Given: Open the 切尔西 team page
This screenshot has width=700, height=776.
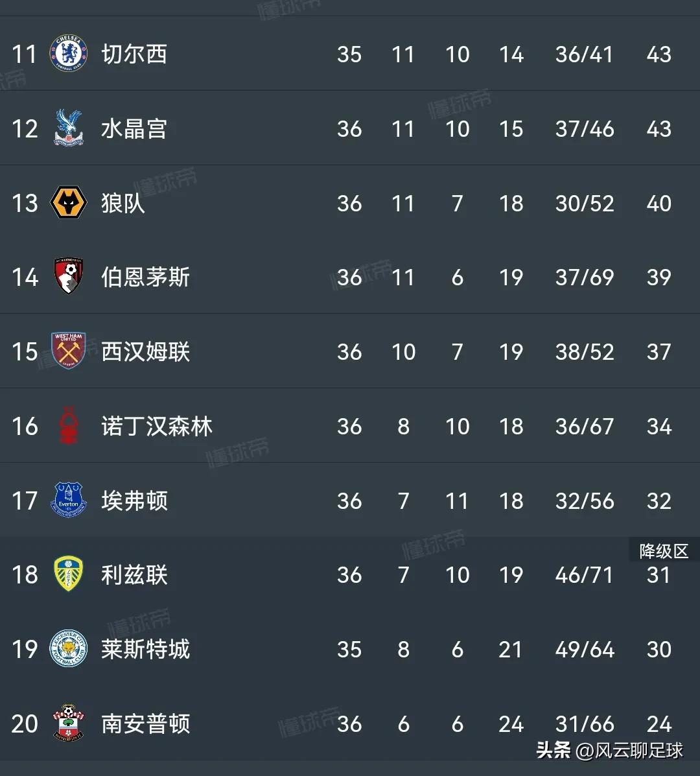Looking at the screenshot, I should tap(134, 54).
